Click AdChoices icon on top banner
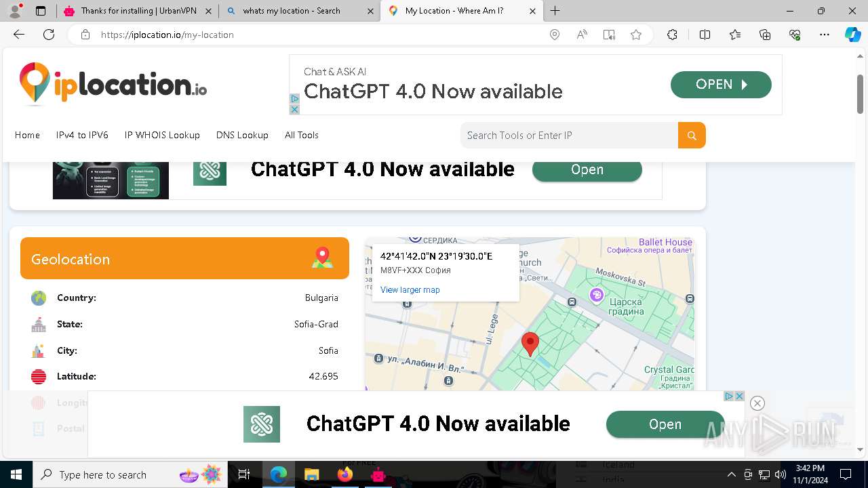 click(294, 99)
